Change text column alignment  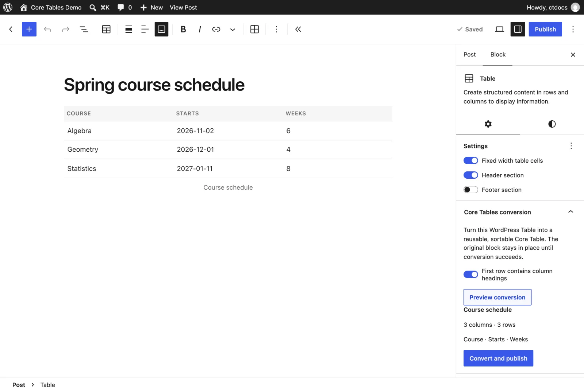click(145, 29)
